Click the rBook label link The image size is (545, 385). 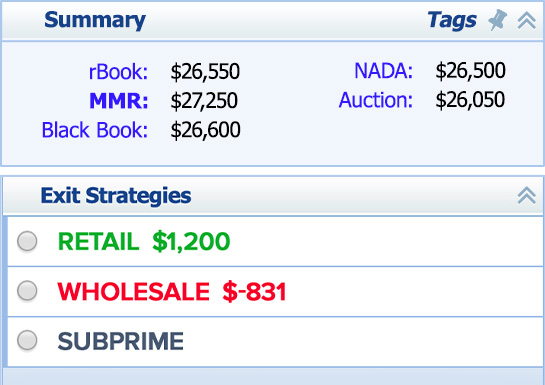[119, 72]
